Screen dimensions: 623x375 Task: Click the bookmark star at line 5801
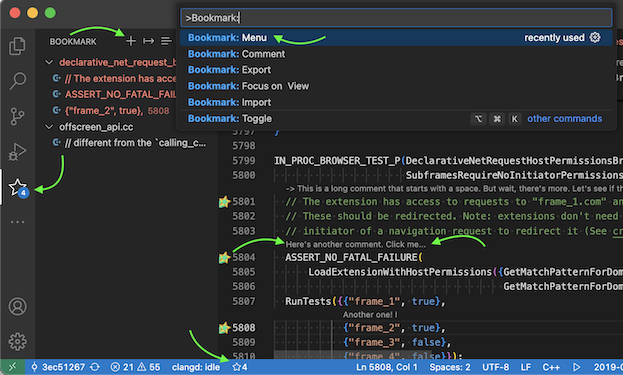[224, 202]
